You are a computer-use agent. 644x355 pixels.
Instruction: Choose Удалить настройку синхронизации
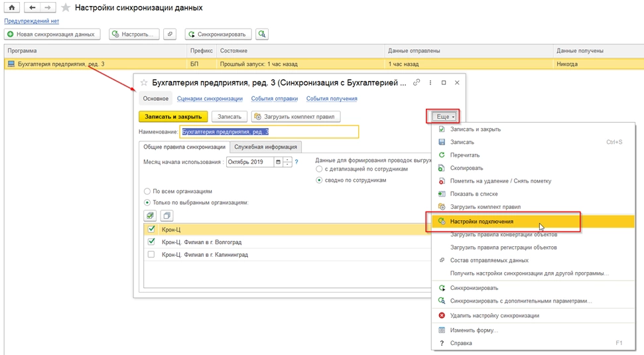click(x=533, y=316)
